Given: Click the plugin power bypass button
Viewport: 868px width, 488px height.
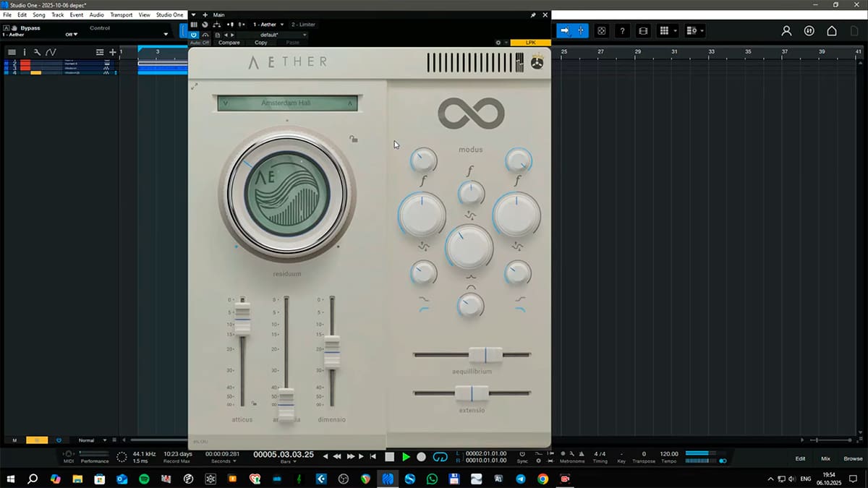Looking at the screenshot, I should 194,34.
